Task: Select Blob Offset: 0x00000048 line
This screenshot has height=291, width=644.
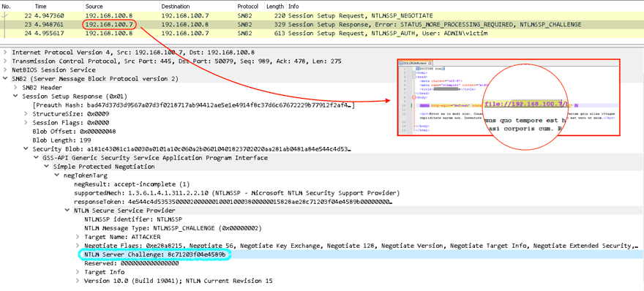Action: [74, 132]
